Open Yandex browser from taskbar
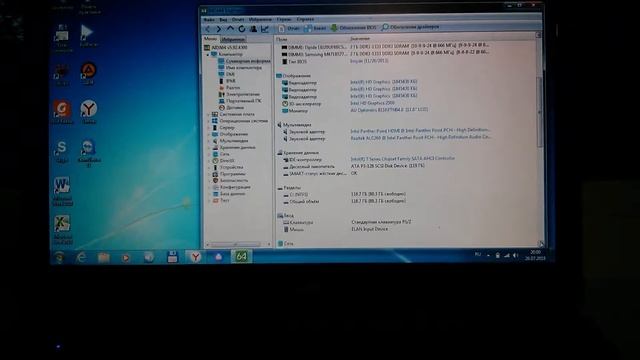The width and height of the screenshot is (640, 360). coord(196,257)
